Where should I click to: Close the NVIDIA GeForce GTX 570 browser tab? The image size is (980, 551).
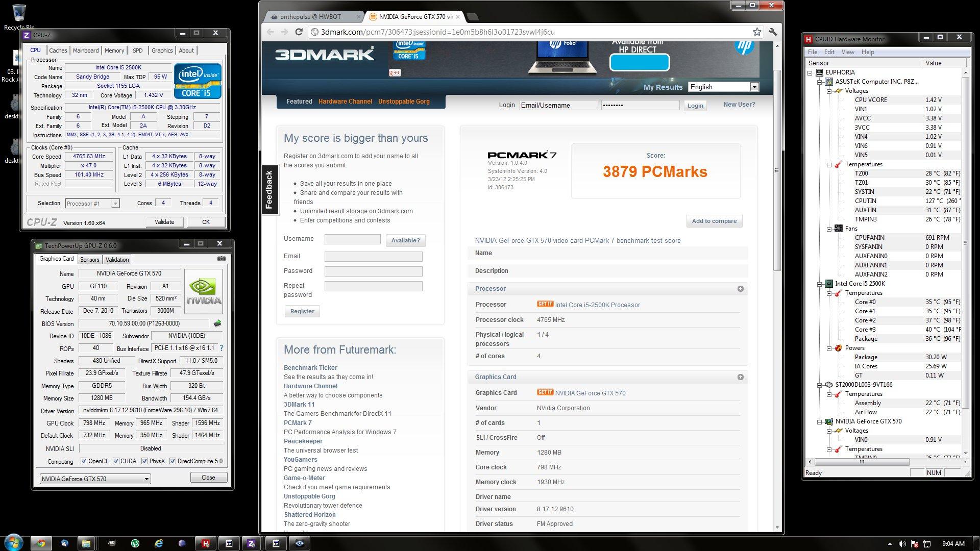pos(458,17)
